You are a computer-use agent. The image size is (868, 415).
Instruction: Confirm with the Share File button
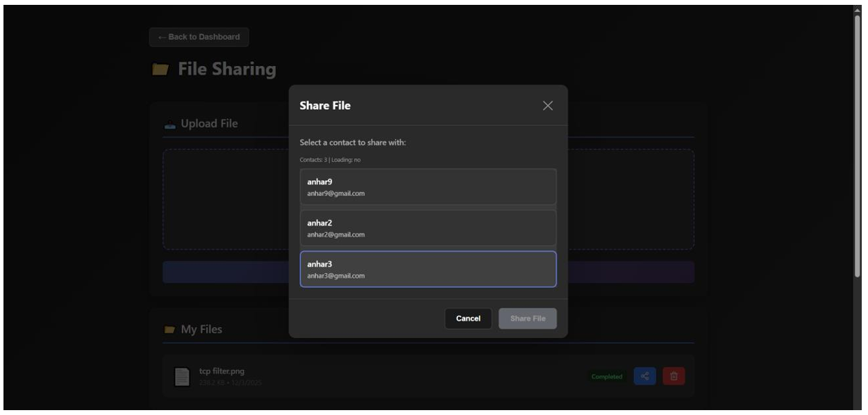click(527, 318)
